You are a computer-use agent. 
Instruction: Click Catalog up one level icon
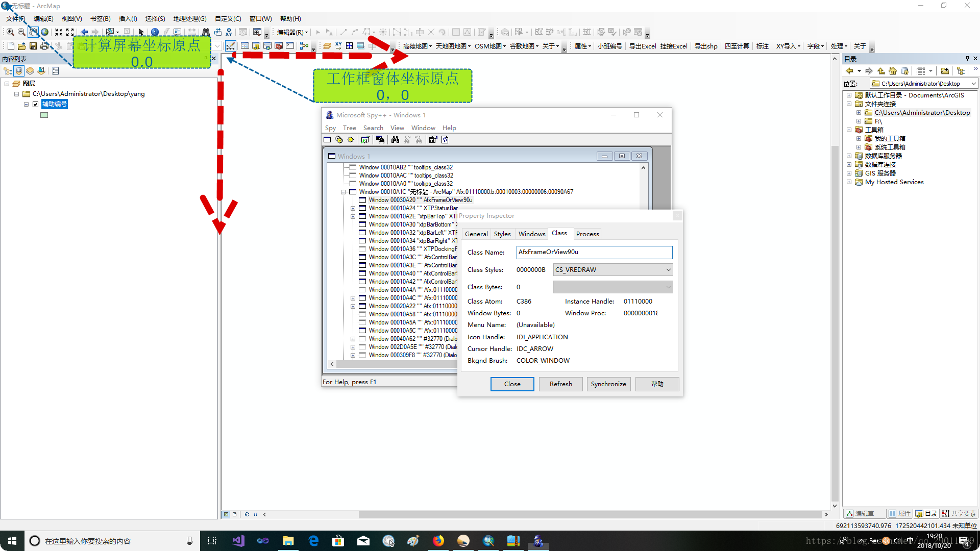click(x=881, y=71)
